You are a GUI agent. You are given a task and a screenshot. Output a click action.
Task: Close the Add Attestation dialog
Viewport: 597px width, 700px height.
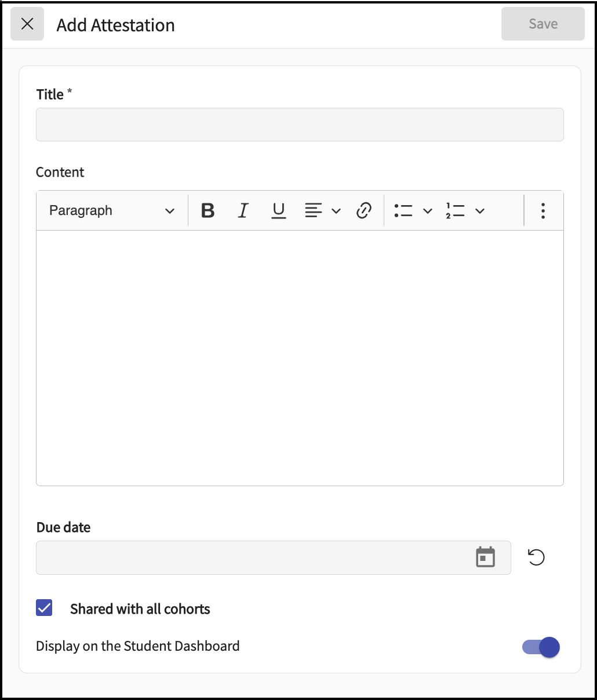(x=27, y=24)
